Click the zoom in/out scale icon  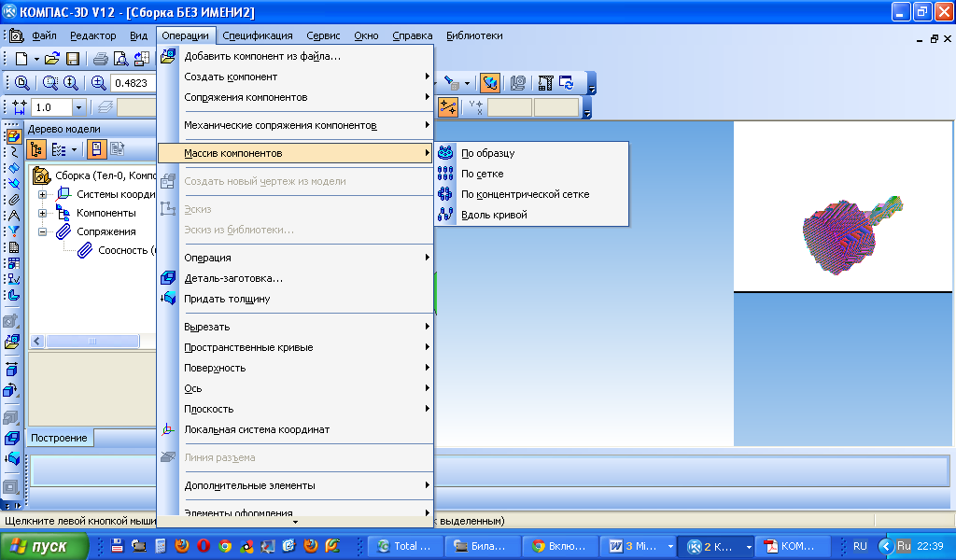pos(98,83)
